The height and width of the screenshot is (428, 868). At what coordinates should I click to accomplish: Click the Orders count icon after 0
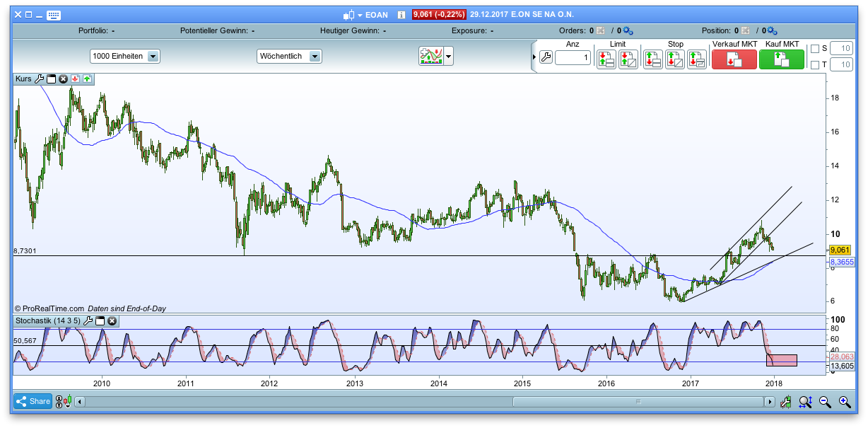coord(600,31)
